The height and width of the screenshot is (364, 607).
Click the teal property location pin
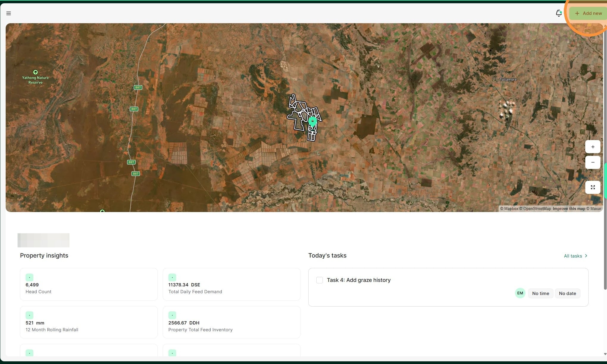312,121
